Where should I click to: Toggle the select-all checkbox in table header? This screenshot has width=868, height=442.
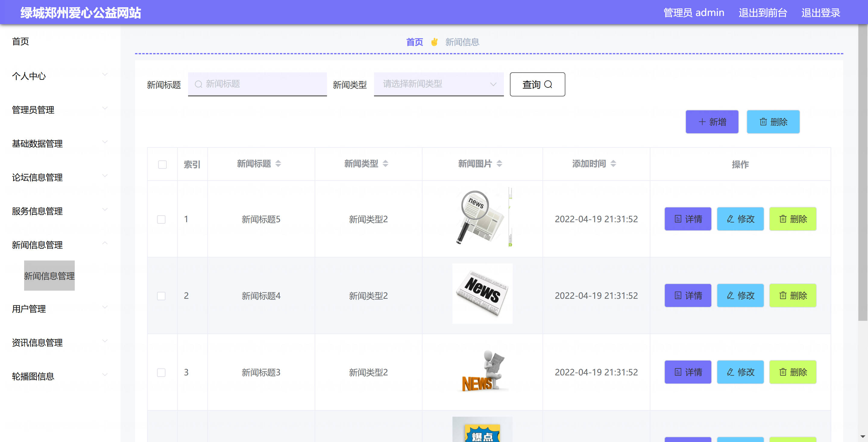[162, 165]
